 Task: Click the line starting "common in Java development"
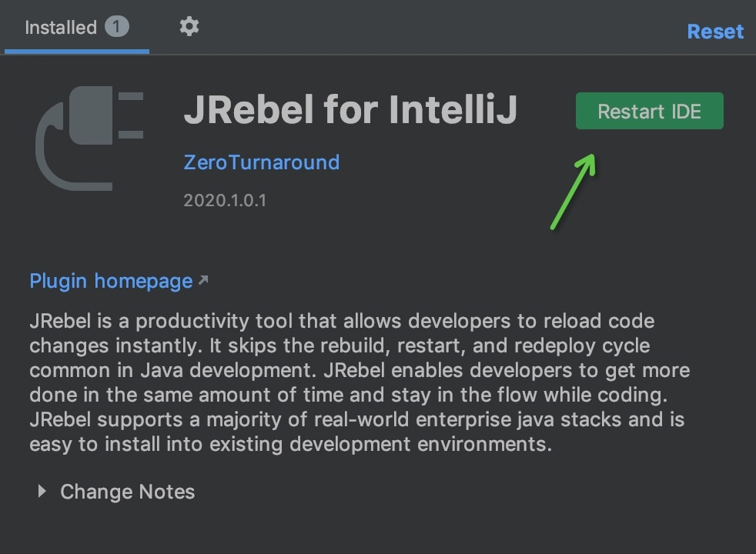click(x=360, y=371)
